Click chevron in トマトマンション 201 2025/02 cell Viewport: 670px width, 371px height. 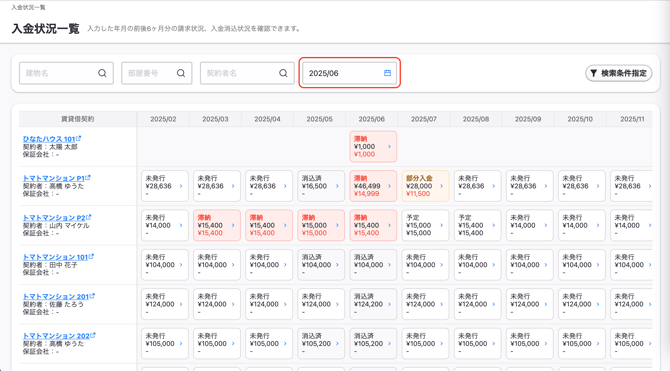tap(181, 304)
